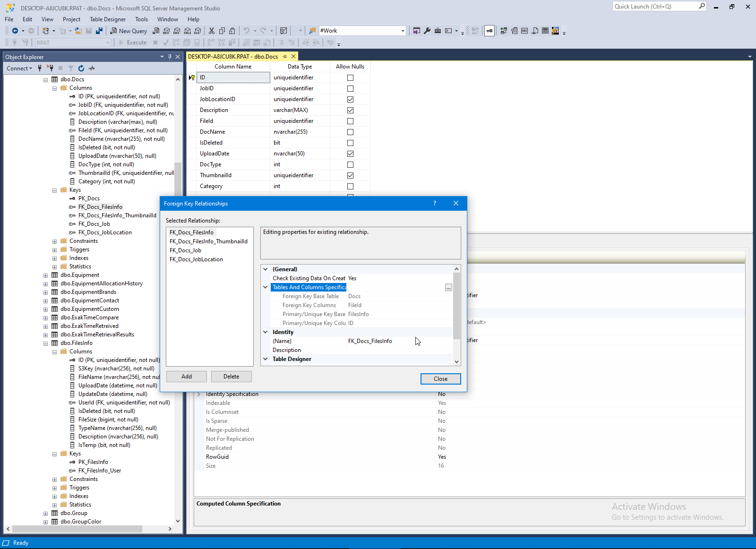This screenshot has width=756, height=549.
Task: Click the Toolbox icon in toolbar
Action: point(438,31)
